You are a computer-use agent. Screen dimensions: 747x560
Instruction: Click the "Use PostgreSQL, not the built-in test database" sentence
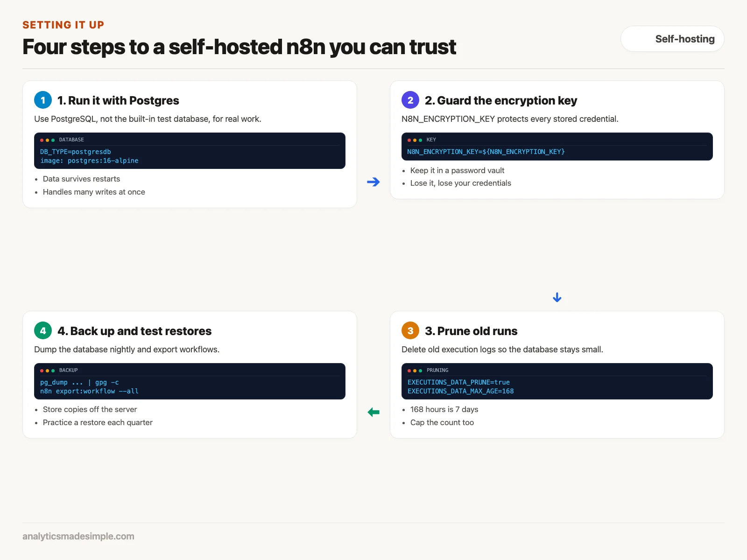[148, 119]
